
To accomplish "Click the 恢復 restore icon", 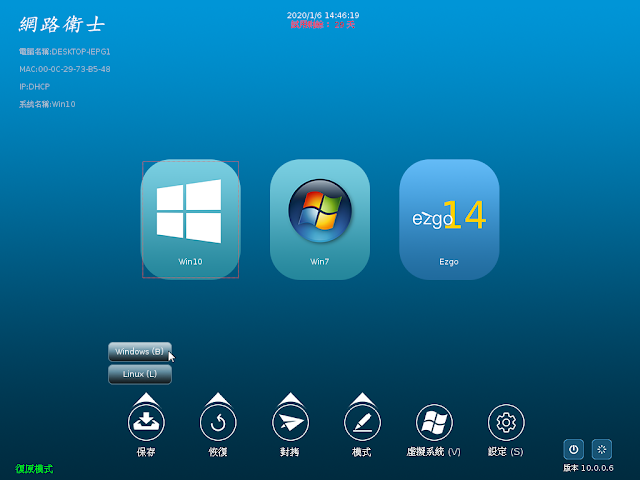I will click(218, 422).
